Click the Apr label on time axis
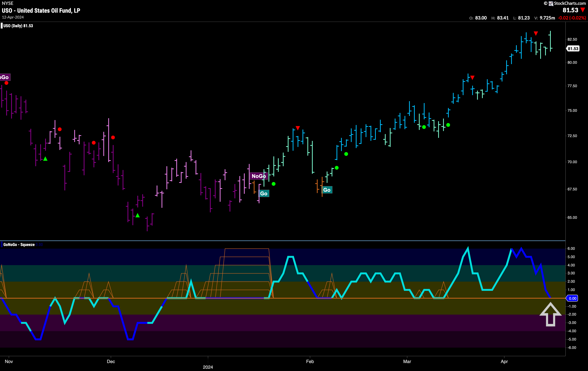The width and height of the screenshot is (588, 371). click(504, 362)
